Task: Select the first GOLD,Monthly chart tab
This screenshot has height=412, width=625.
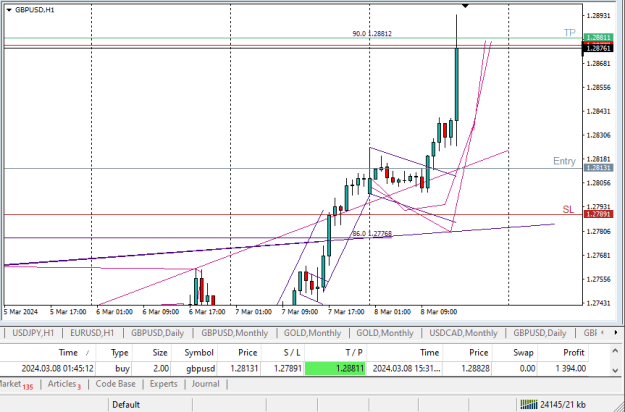Action: [312, 333]
